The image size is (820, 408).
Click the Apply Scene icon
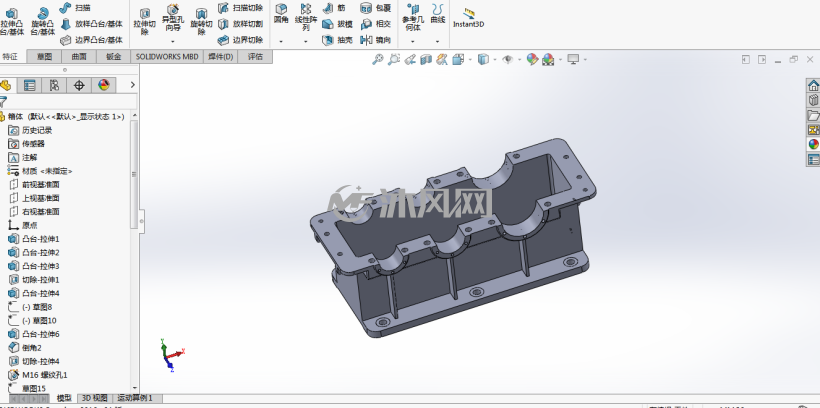tap(548, 60)
